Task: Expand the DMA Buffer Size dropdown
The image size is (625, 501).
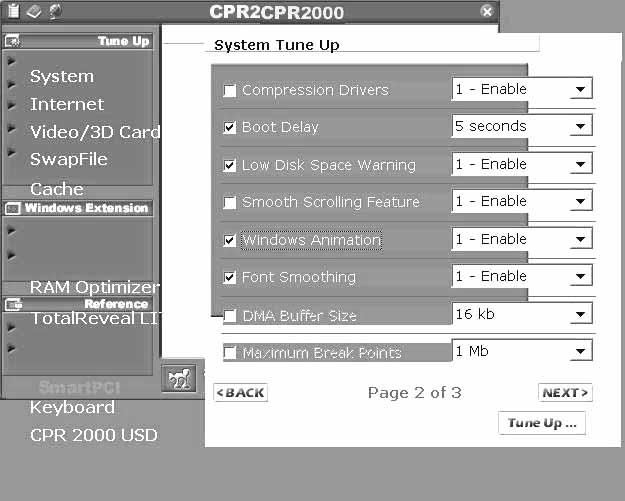Action: point(580,315)
